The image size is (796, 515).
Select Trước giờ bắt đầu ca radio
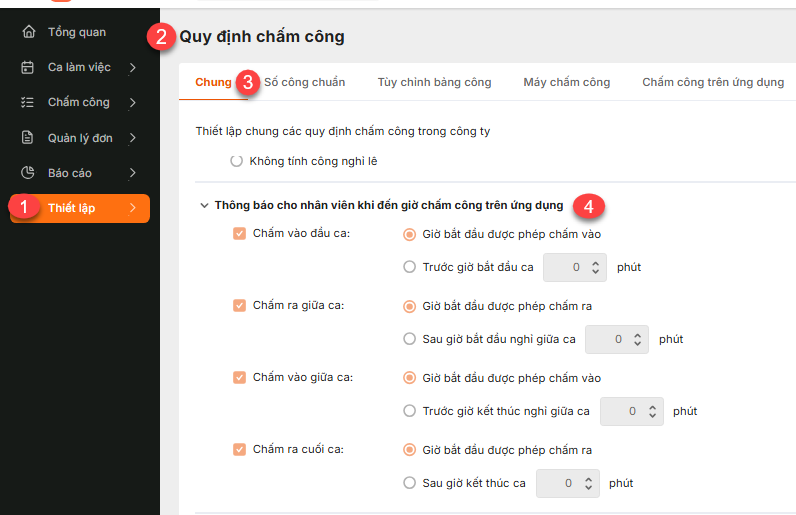pyautogui.click(x=409, y=267)
